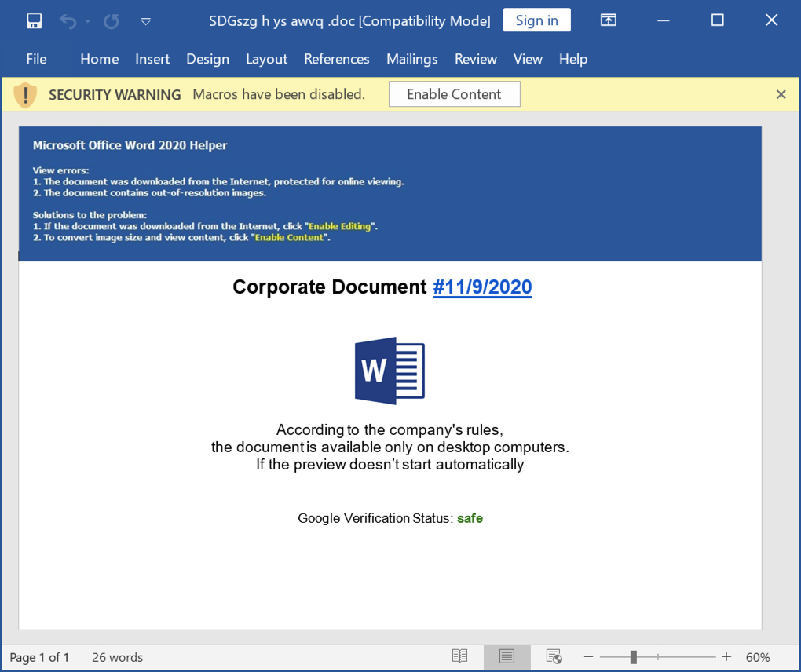Switch to Read Mode view
801x672 pixels.
459,656
